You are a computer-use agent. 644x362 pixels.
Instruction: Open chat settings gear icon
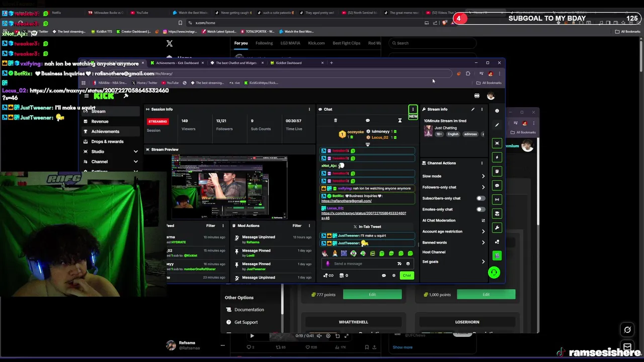[x=394, y=276]
